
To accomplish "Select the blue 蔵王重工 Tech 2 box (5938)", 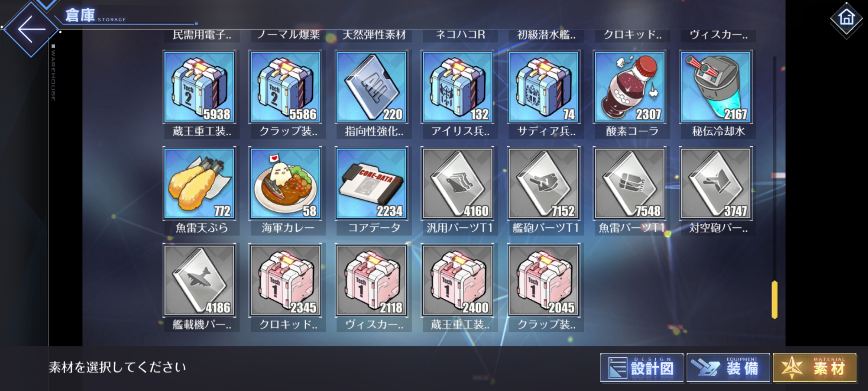I will pos(199,87).
